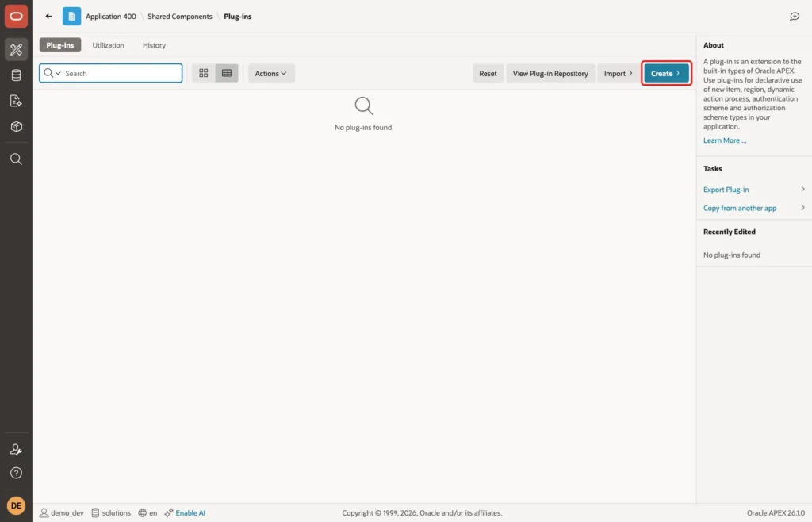This screenshot has height=522, width=812.
Task: Click the Copyright Oracle footer text
Action: 422,512
